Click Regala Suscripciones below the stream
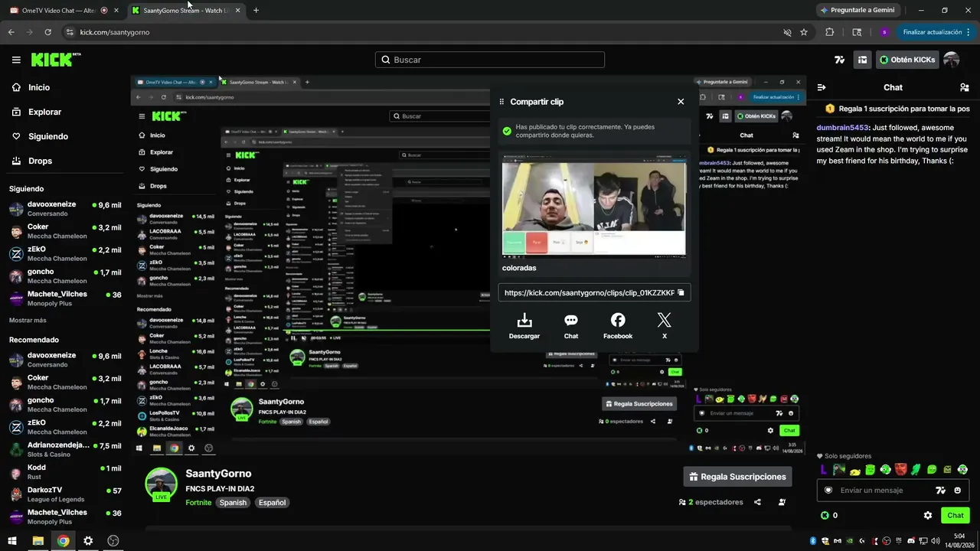The height and width of the screenshot is (551, 980). pos(737,477)
